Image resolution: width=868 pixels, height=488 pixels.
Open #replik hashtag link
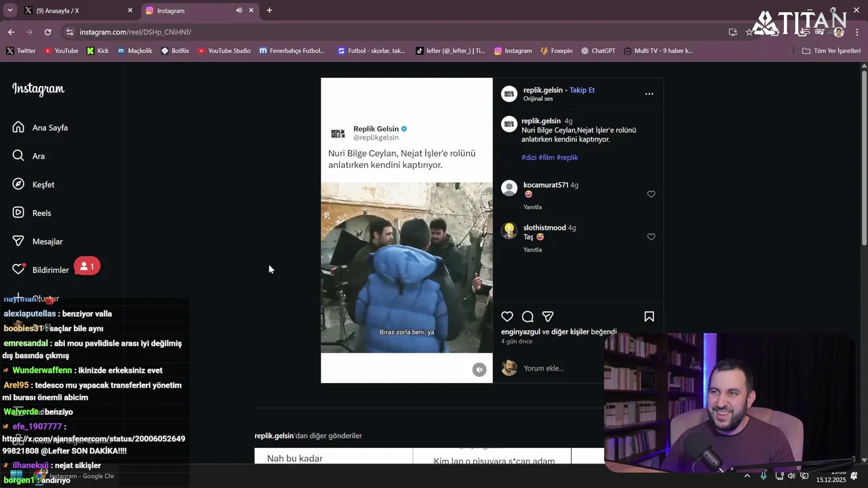(x=567, y=157)
